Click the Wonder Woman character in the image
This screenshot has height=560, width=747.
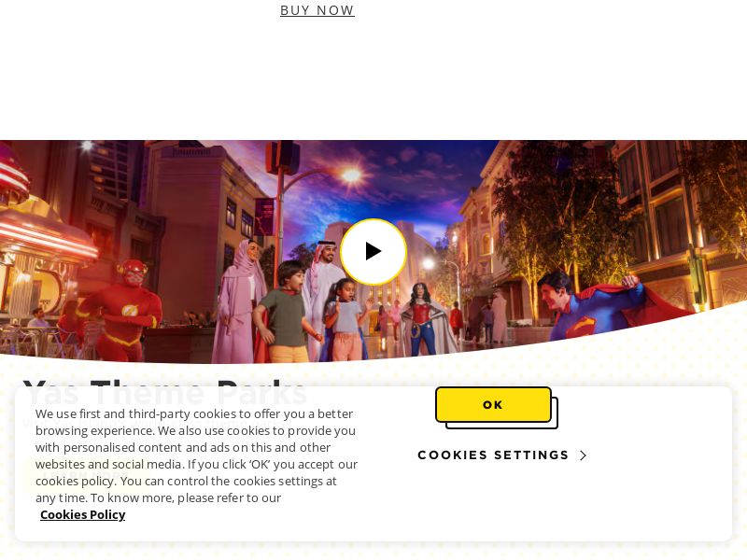(x=422, y=319)
